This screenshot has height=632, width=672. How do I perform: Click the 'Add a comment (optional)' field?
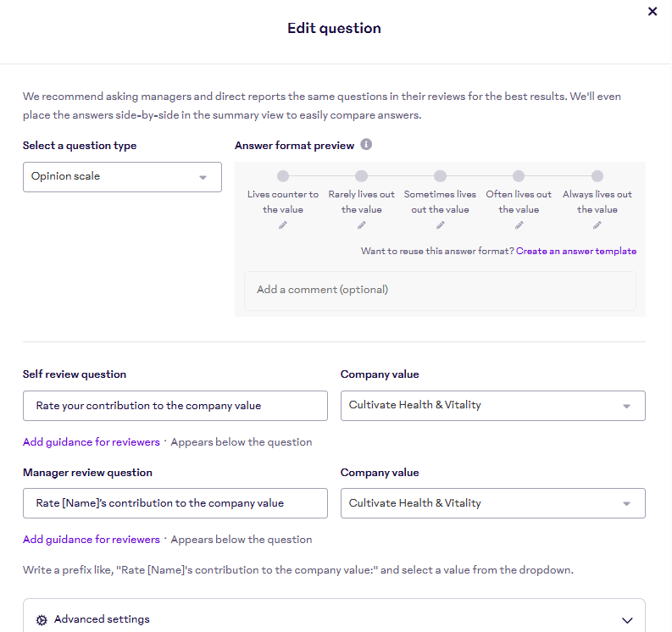tap(440, 290)
